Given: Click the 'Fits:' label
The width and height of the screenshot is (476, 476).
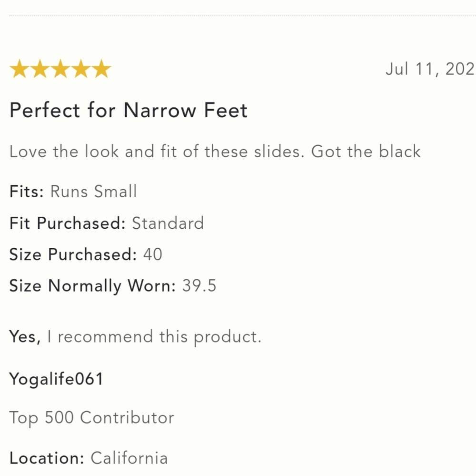Looking at the screenshot, I should (x=27, y=192).
